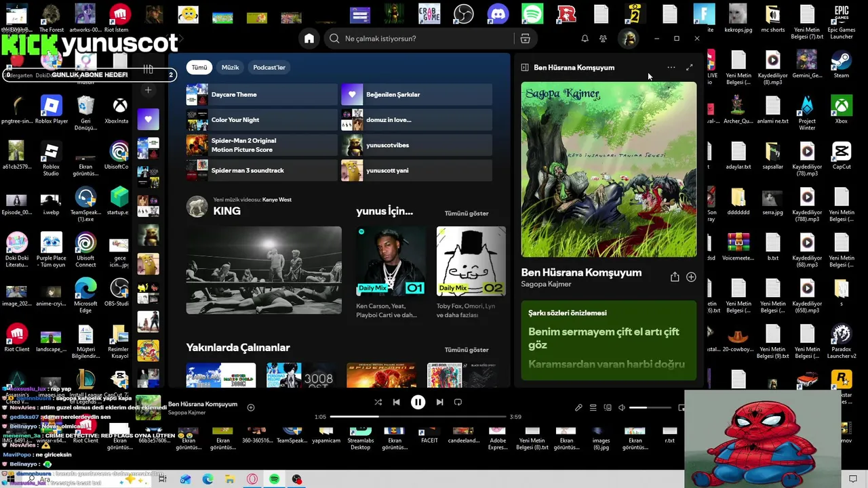Open Spider-Man 2 Original Motion Picture Score tile

click(x=262, y=145)
